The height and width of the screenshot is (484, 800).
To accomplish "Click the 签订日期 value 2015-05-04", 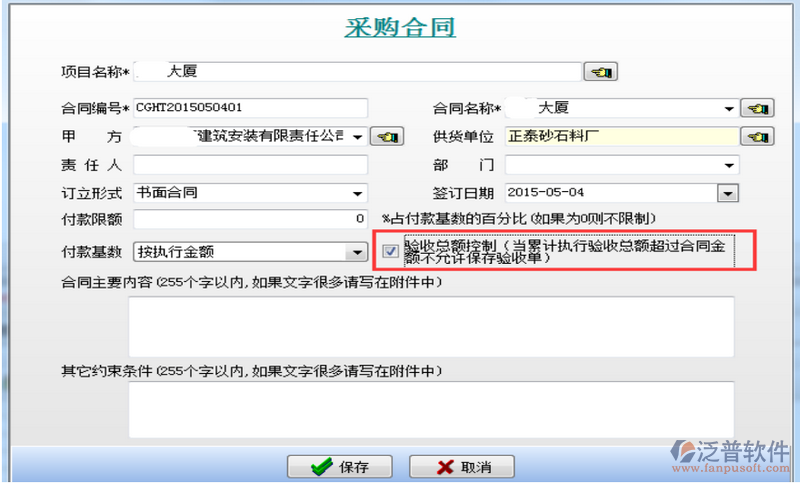I will click(545, 193).
